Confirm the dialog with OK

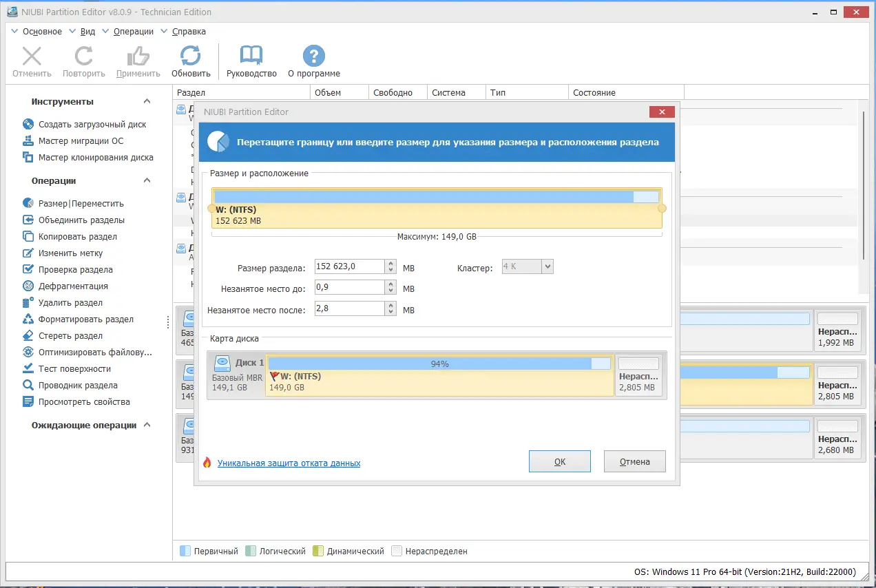click(560, 461)
